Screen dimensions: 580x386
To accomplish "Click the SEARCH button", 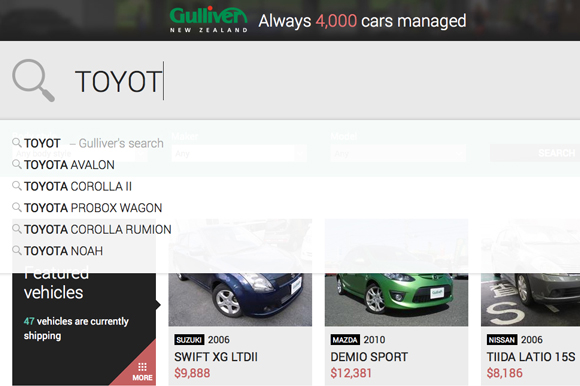I will coord(535,153).
